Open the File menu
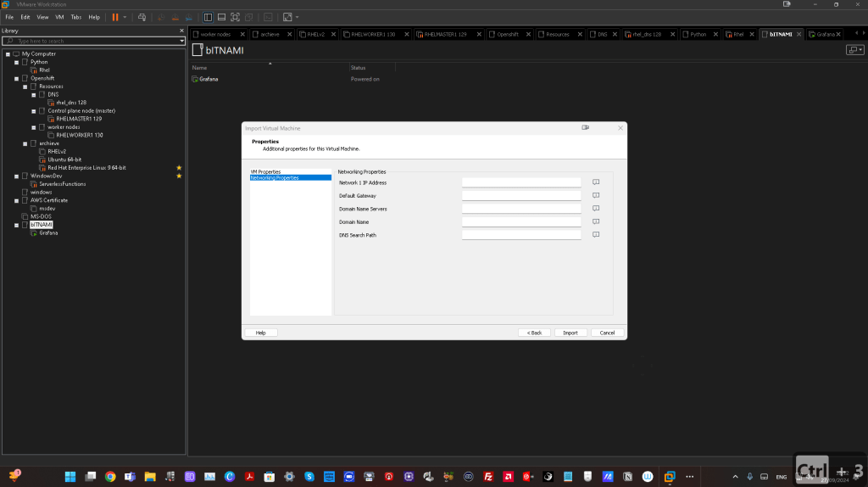Screen dimensions: 868x487 click(x=9, y=17)
